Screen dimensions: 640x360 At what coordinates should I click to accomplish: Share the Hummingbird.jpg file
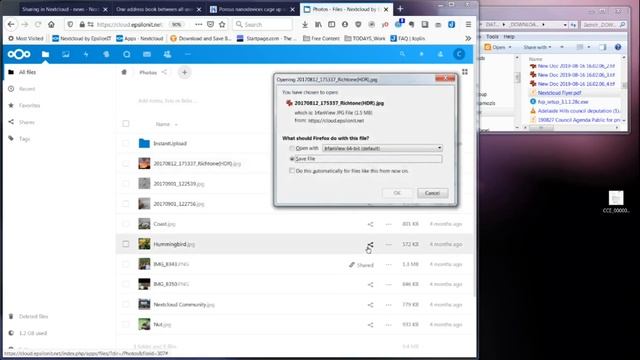[x=370, y=244]
